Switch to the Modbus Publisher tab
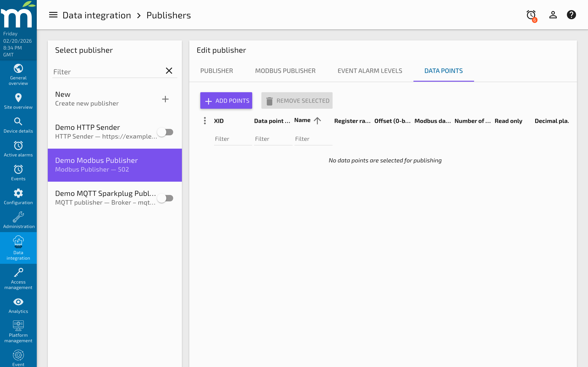 click(x=285, y=71)
